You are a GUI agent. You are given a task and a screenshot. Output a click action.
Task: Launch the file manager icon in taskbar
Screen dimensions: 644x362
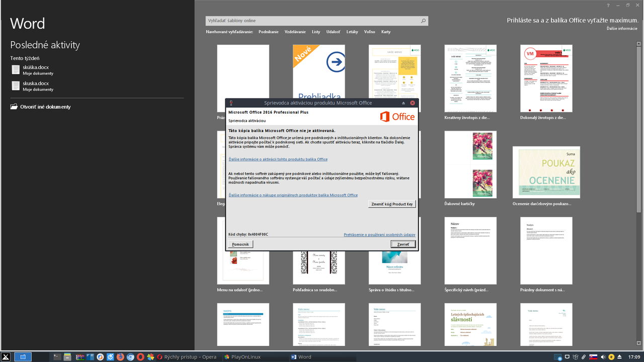67,357
